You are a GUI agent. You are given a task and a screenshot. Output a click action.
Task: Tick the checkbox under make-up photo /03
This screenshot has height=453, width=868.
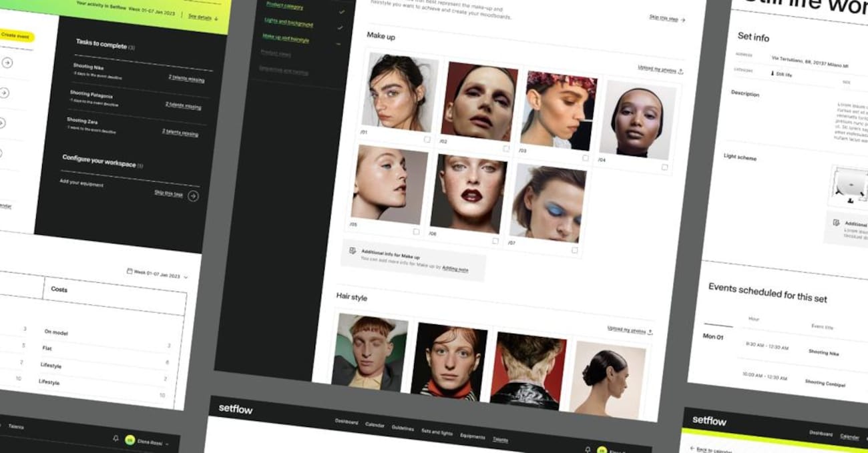(x=586, y=158)
